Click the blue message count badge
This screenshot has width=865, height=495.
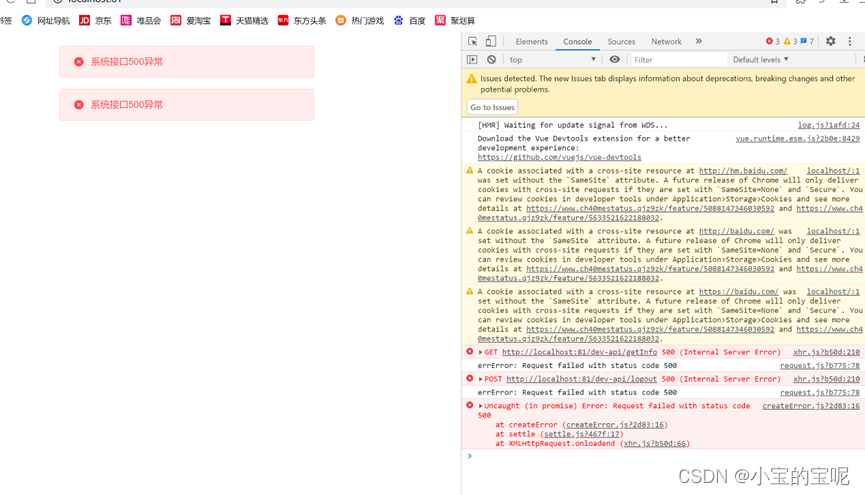point(807,41)
